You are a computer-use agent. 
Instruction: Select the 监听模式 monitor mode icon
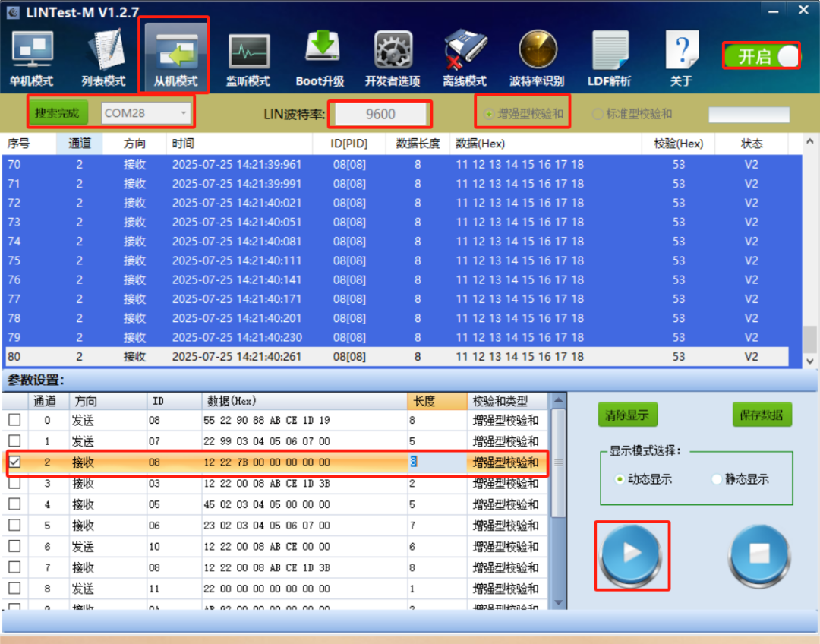coord(248,58)
